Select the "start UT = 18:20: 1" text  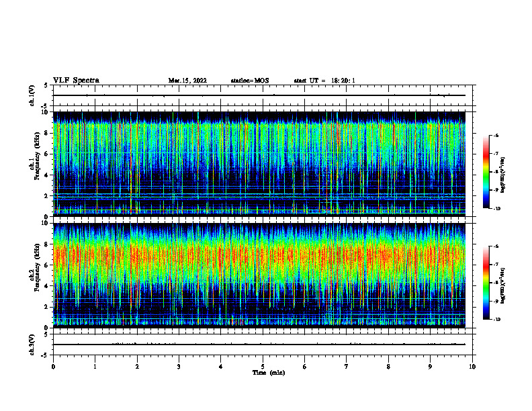point(324,81)
